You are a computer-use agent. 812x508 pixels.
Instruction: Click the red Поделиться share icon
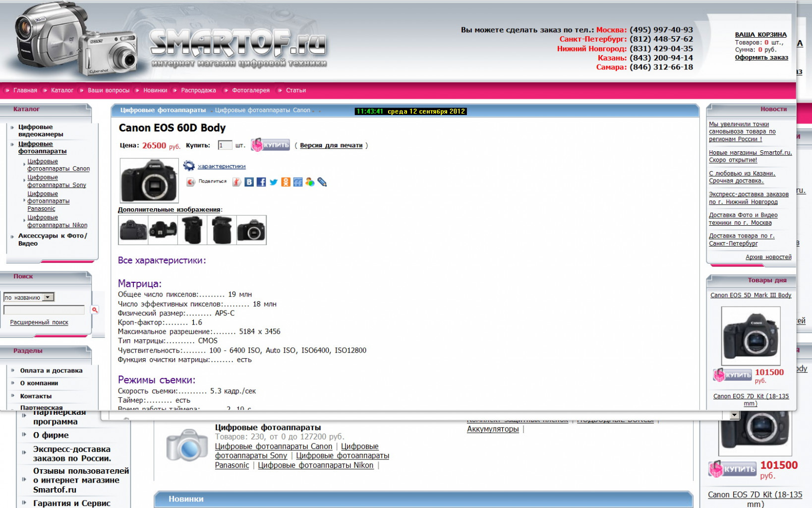click(x=191, y=182)
